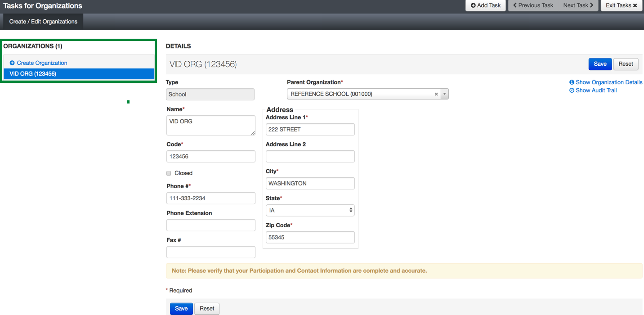Focus the Address Line 2 field

click(x=310, y=156)
